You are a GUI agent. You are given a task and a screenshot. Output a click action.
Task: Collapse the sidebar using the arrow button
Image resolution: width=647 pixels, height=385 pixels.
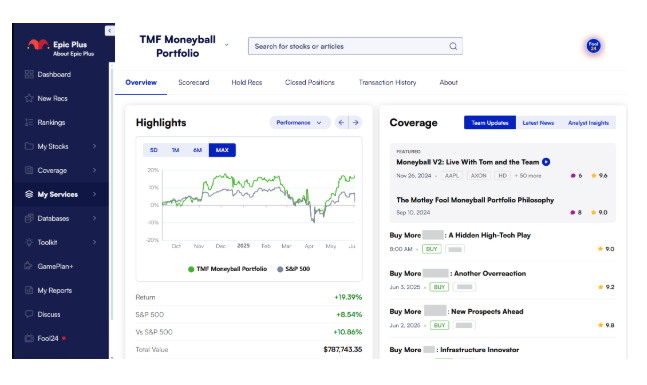coord(110,31)
